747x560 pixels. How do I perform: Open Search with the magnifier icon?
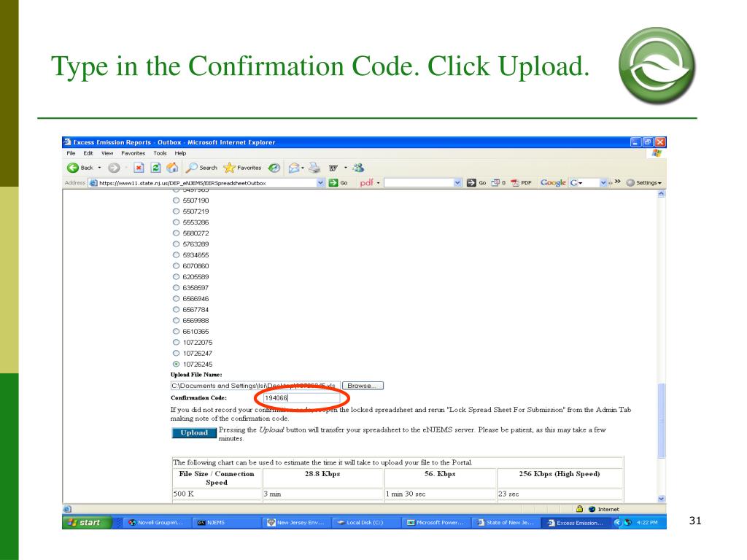pyautogui.click(x=192, y=168)
